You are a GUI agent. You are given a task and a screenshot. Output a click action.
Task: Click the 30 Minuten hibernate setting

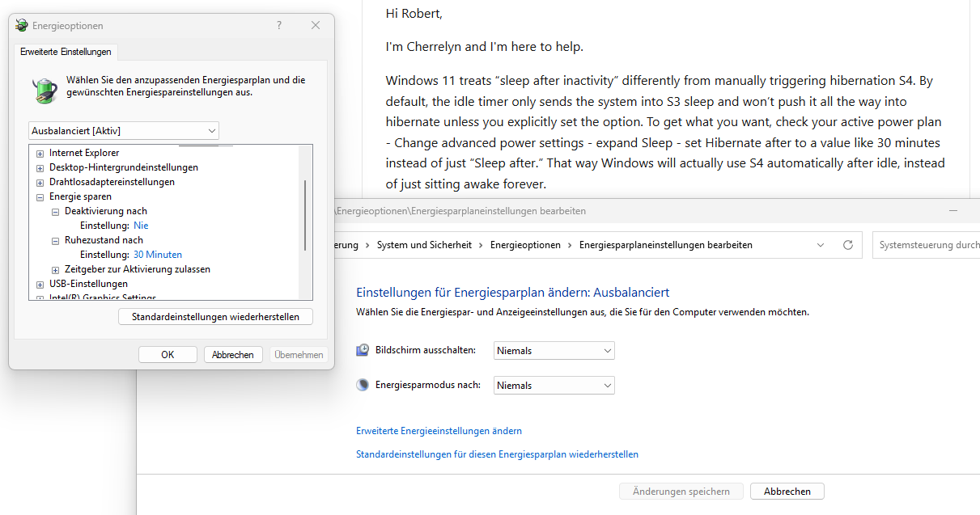[x=158, y=255]
